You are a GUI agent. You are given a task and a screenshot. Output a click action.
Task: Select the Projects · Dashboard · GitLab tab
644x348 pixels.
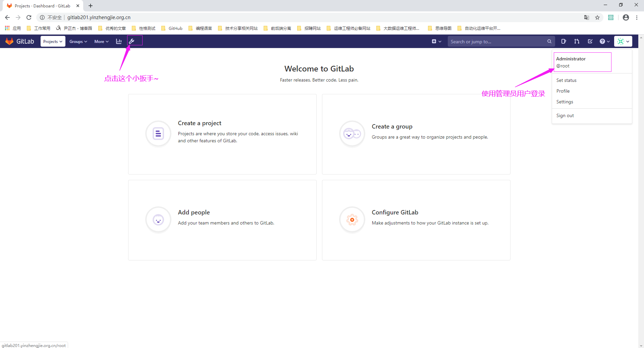[x=43, y=6]
